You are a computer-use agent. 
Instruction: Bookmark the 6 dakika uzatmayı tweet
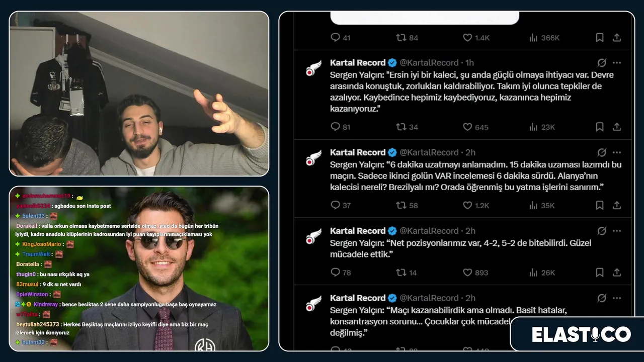pyautogui.click(x=599, y=205)
